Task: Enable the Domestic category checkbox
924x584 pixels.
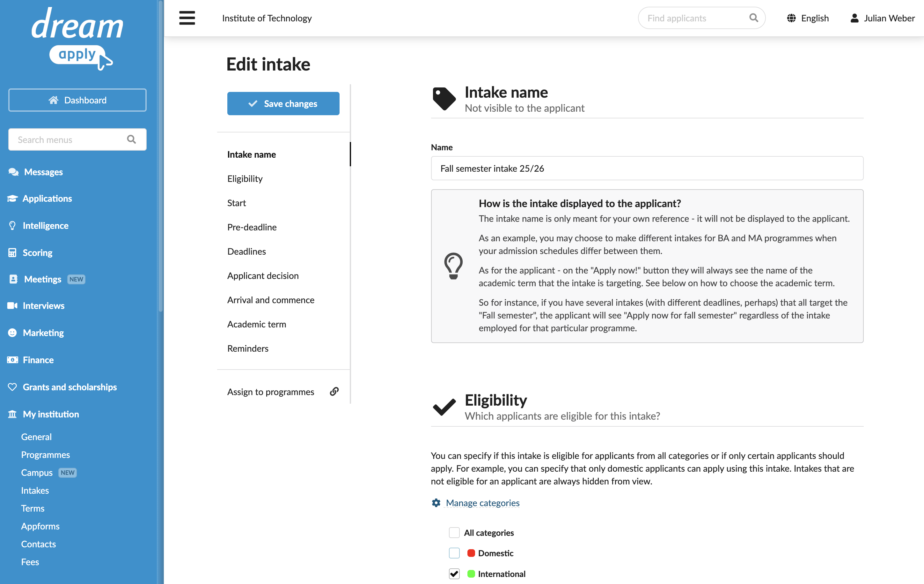Action: click(454, 553)
